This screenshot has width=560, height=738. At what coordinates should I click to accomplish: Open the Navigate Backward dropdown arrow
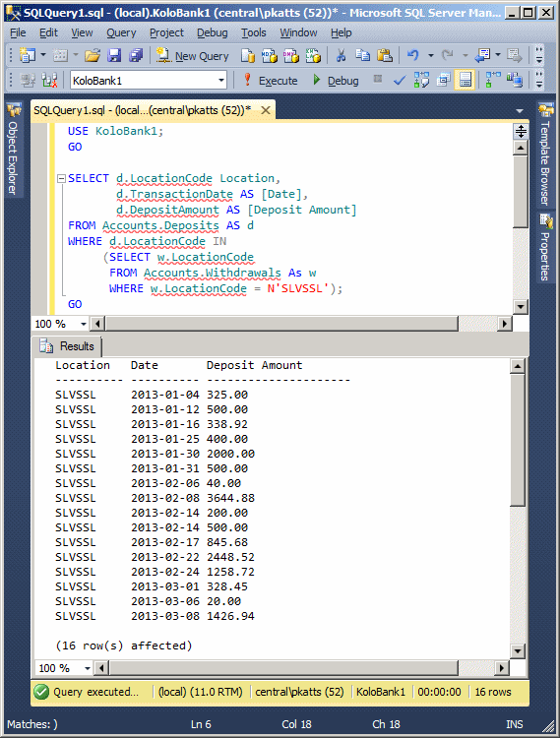pyautogui.click(x=498, y=55)
